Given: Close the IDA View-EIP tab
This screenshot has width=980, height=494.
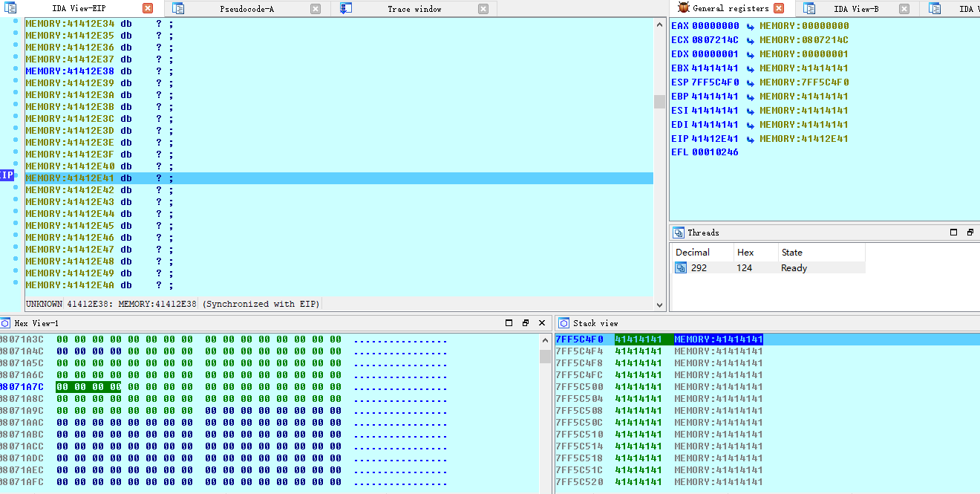Looking at the screenshot, I should [148, 9].
